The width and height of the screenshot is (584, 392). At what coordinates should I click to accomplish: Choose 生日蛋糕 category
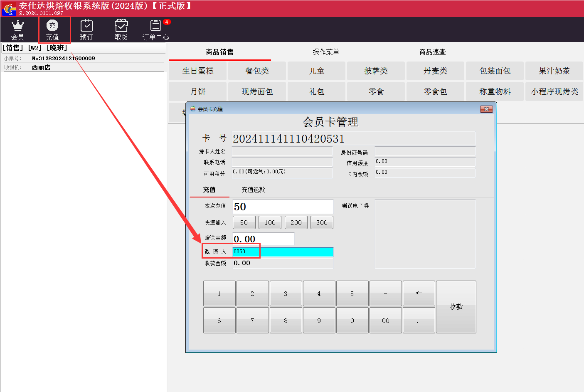198,71
